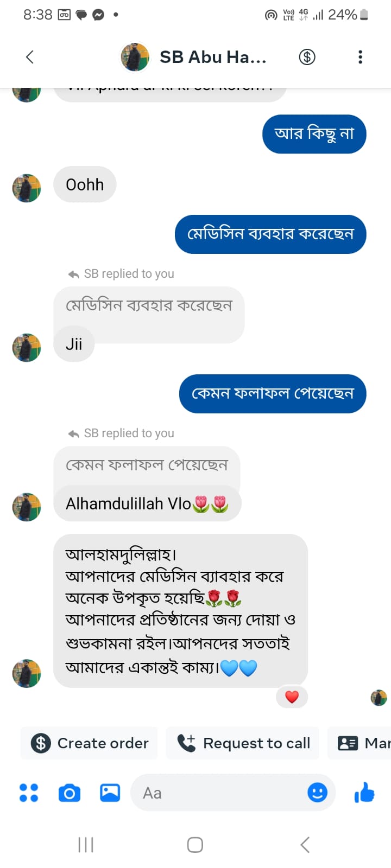Screen dimensions: 391x868
Task: Tap the Request to call button
Action: click(243, 743)
